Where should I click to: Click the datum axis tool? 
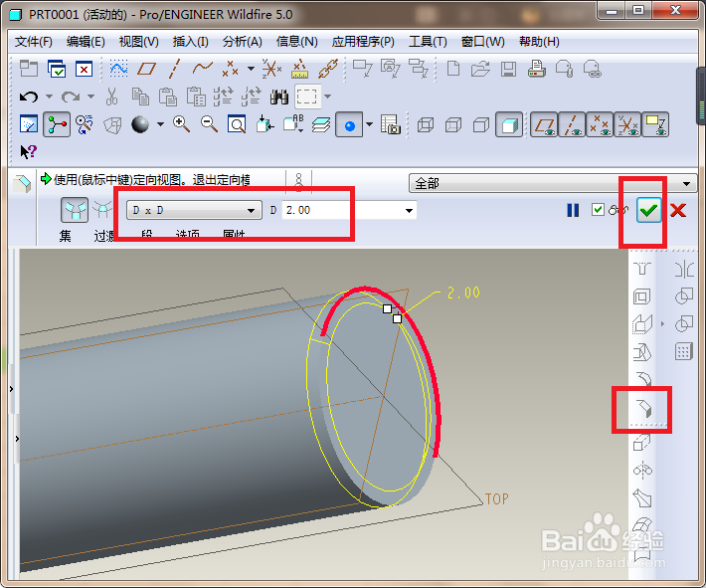174,69
